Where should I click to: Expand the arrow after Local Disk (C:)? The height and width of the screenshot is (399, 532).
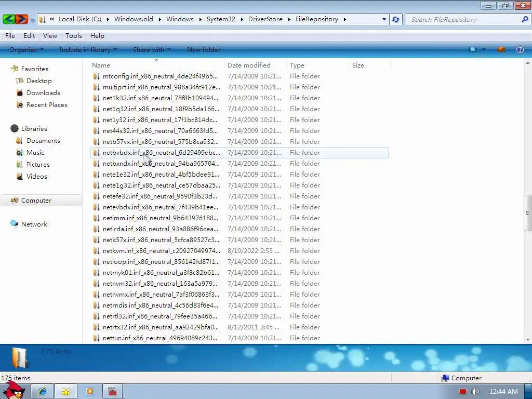(x=108, y=19)
